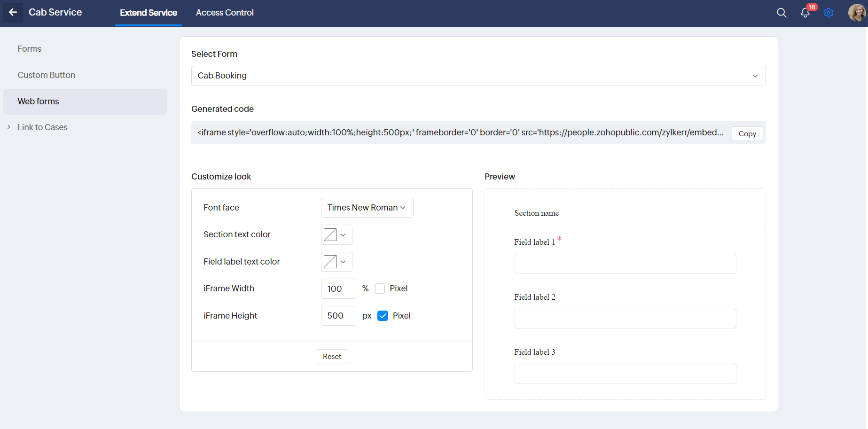Open Section text color picker
The width and height of the screenshot is (868, 429).
[x=336, y=235]
